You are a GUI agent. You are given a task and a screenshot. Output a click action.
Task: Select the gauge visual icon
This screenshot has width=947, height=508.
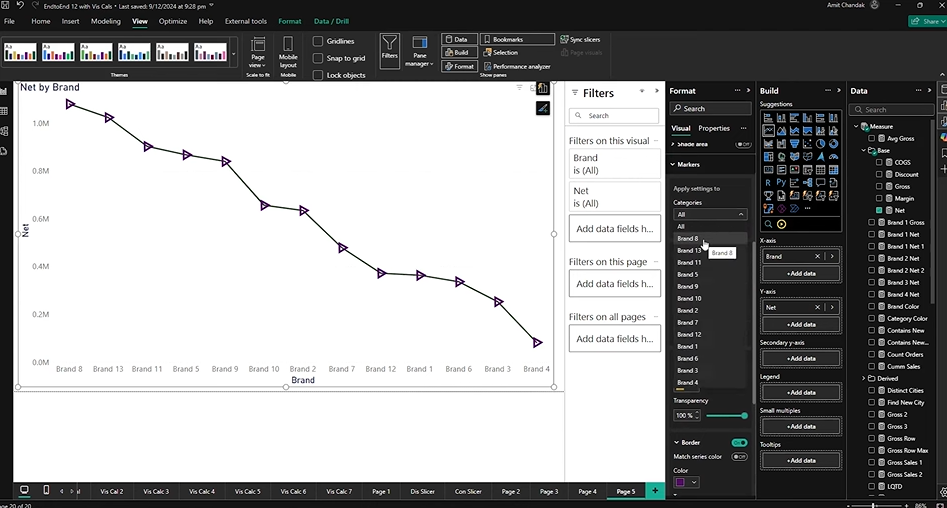point(833,156)
